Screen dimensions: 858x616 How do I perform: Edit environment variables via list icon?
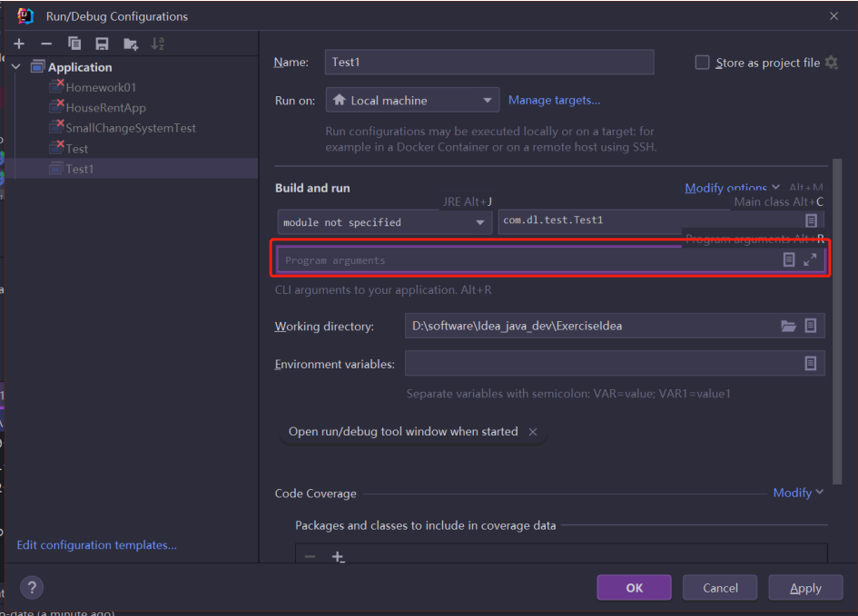(x=811, y=363)
